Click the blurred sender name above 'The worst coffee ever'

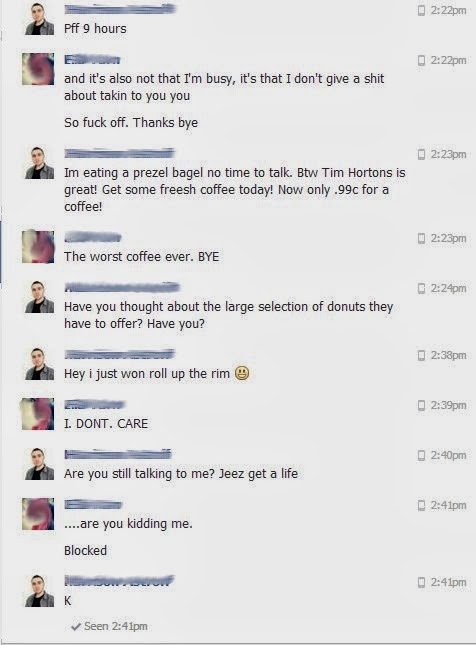tap(93, 237)
